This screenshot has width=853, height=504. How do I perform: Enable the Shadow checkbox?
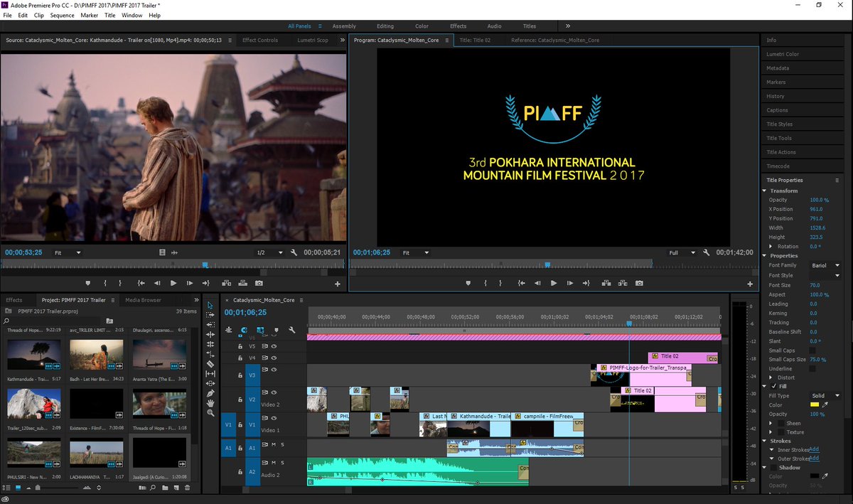tap(773, 468)
